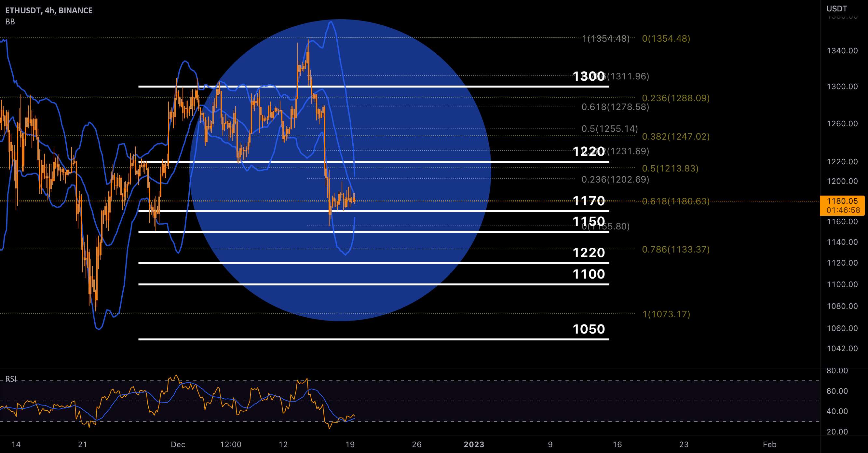
Task: Click the 1220 label just above 1100 label
Action: [589, 253]
